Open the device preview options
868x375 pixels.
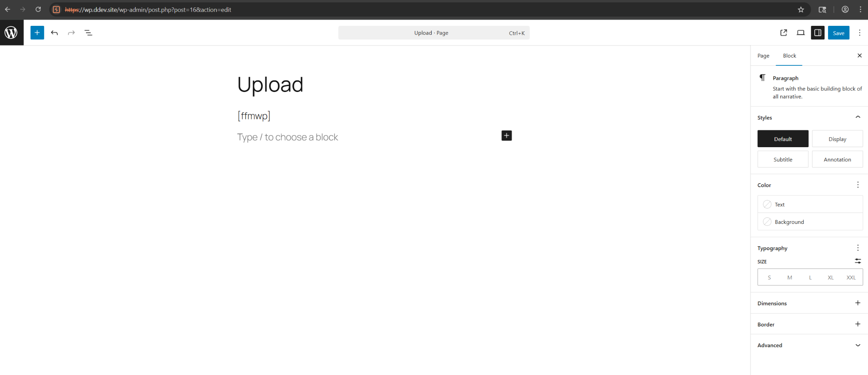(x=801, y=32)
